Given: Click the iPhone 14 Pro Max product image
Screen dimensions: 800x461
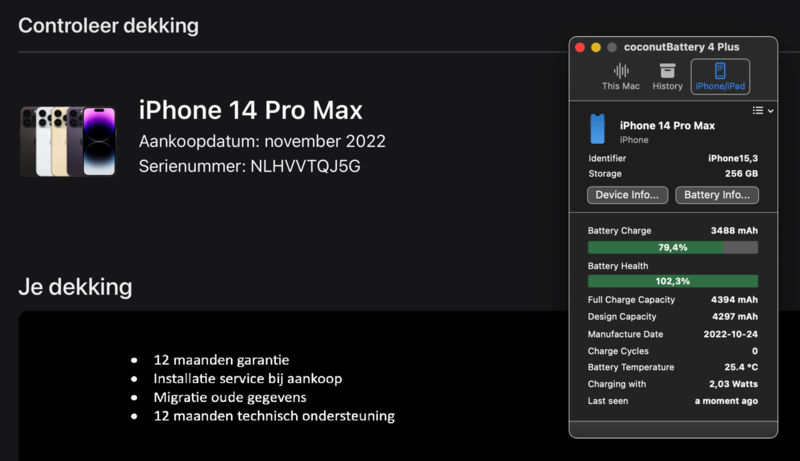Looking at the screenshot, I should [68, 141].
